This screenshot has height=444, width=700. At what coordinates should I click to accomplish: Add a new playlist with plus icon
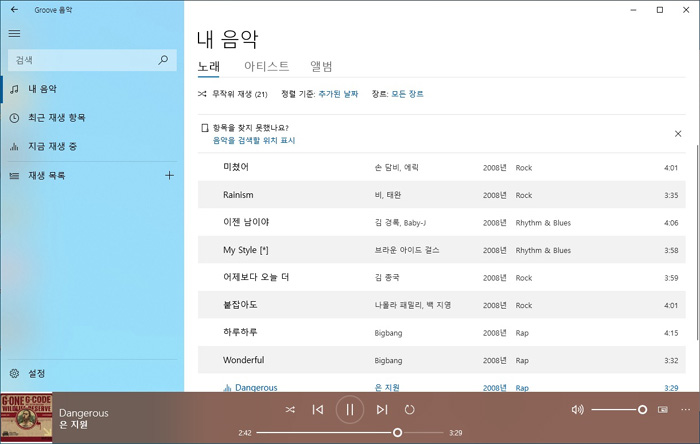point(169,175)
